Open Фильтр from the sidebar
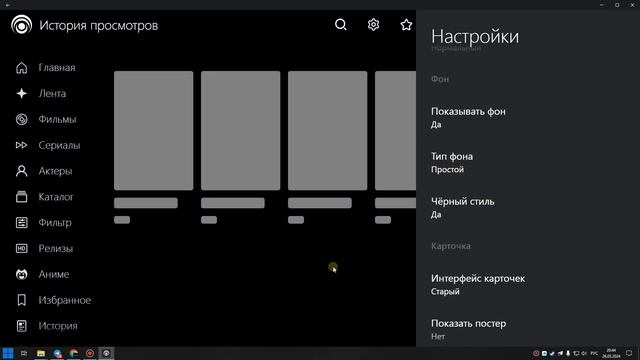The height and width of the screenshot is (360, 640). [54, 222]
